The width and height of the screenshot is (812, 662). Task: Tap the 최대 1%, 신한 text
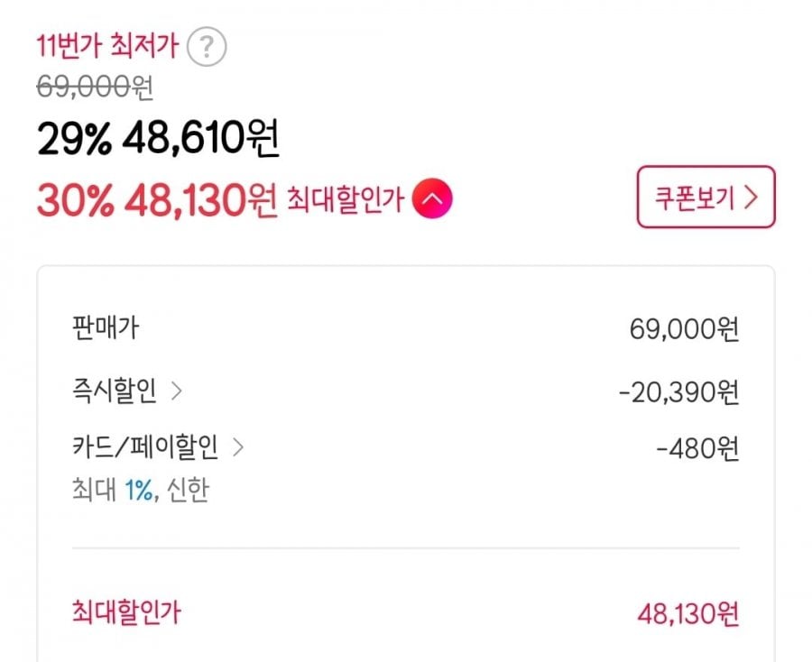[140, 492]
